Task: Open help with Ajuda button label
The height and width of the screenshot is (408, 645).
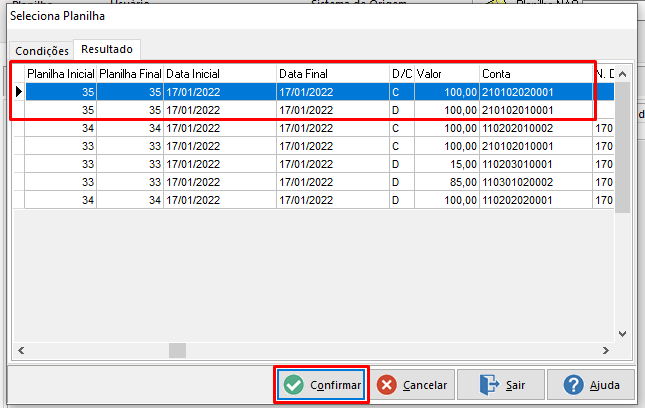Action: [x=604, y=385]
